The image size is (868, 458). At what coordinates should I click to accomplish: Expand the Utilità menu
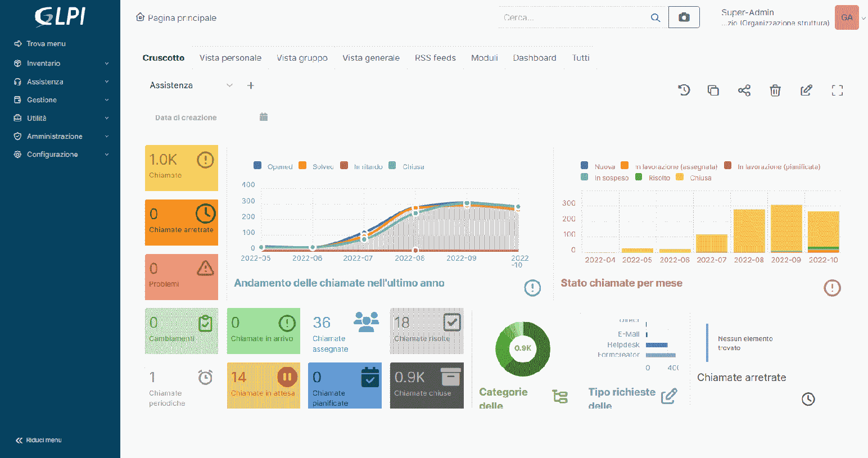pos(60,118)
